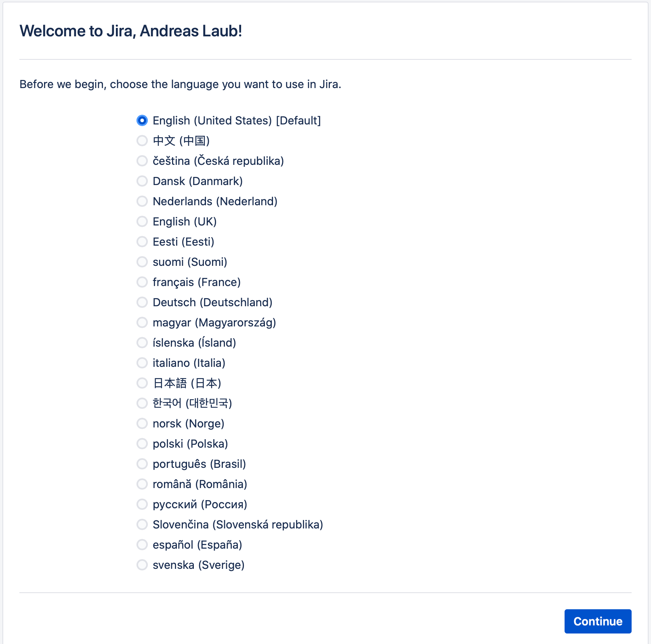Choose norsk (Norge) language option

[x=142, y=423]
